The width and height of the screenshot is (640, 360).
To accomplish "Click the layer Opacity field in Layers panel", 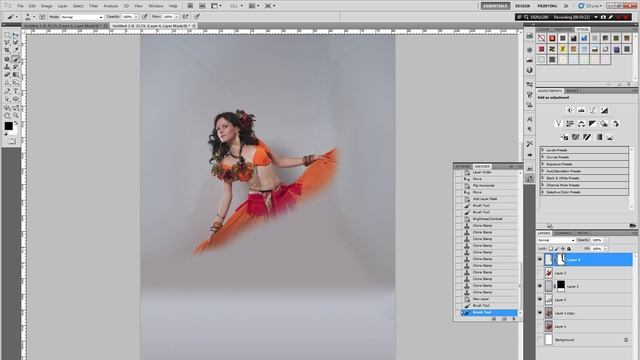I will pyautogui.click(x=596, y=240).
